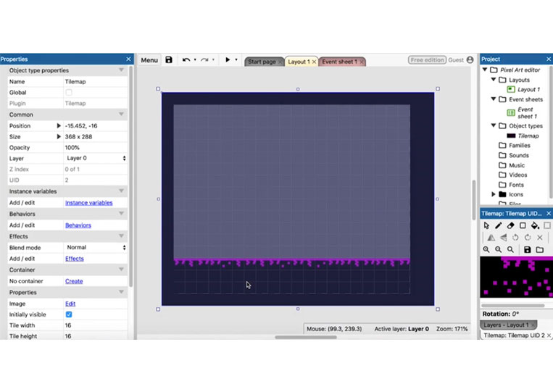Edit the Tile width value
Viewport: 553px width, 392px height.
[95, 325]
